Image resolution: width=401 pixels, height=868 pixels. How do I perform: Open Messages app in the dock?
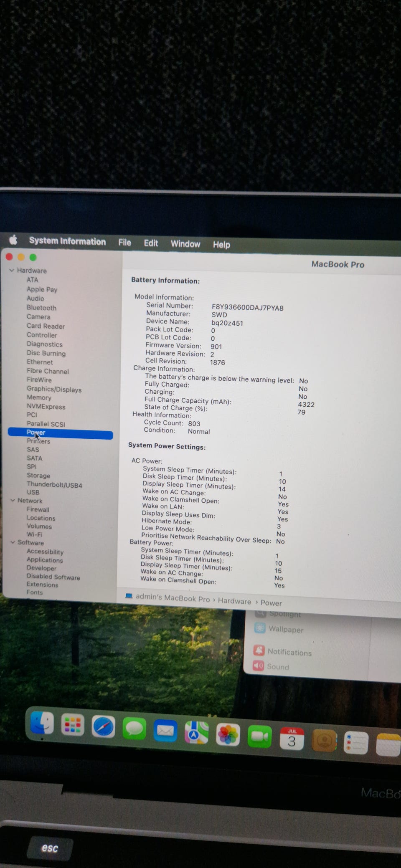click(x=134, y=729)
